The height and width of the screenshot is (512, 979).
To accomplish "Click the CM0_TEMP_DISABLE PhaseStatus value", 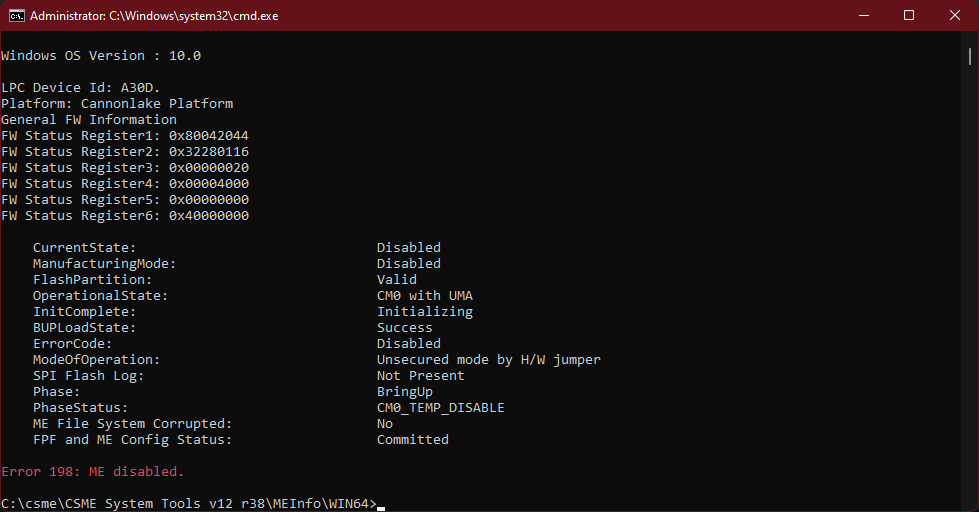I will pyautogui.click(x=440, y=408).
